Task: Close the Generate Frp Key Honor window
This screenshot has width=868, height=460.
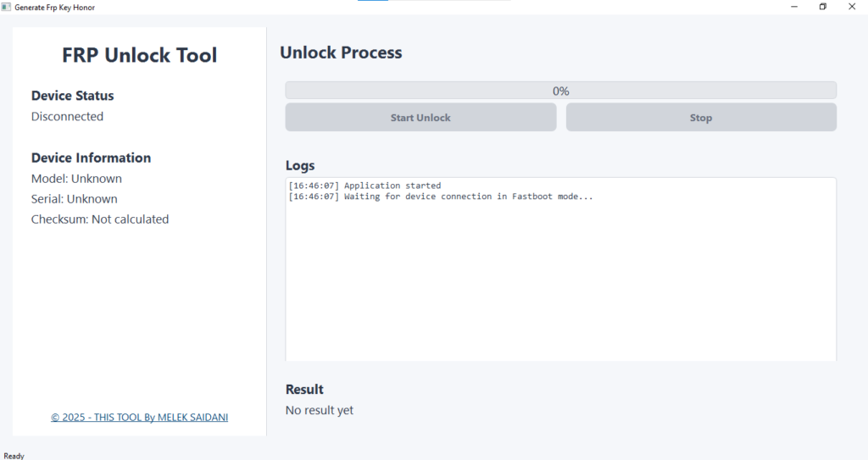Action: tap(851, 7)
